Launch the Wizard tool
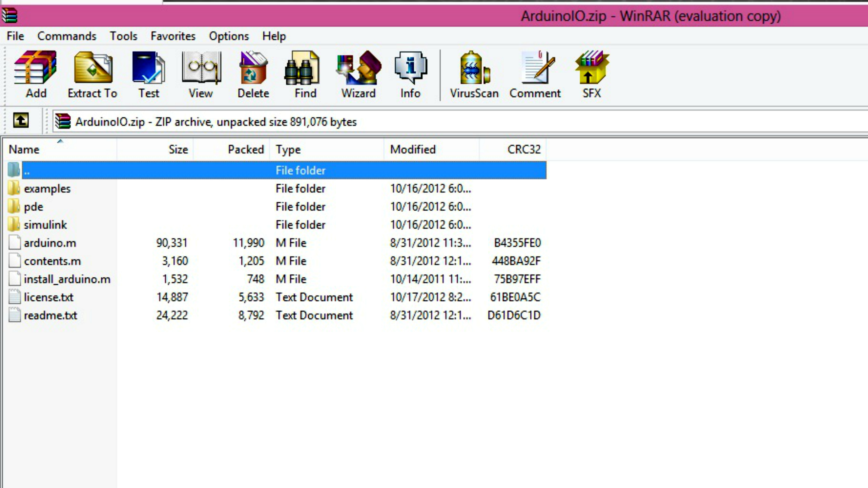The height and width of the screenshot is (488, 868). tap(358, 67)
